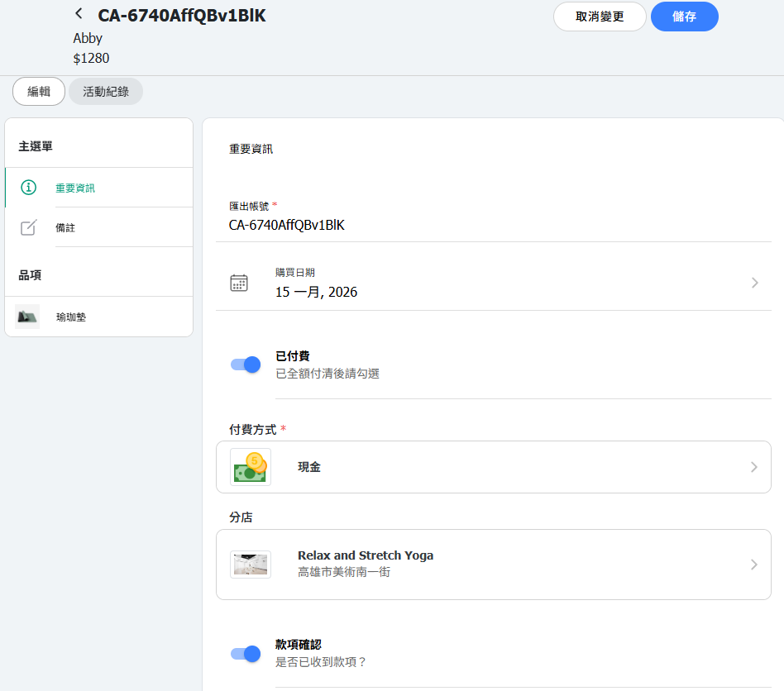Open the 分店 branch selector chevron
The image size is (784, 691).
[x=753, y=565]
